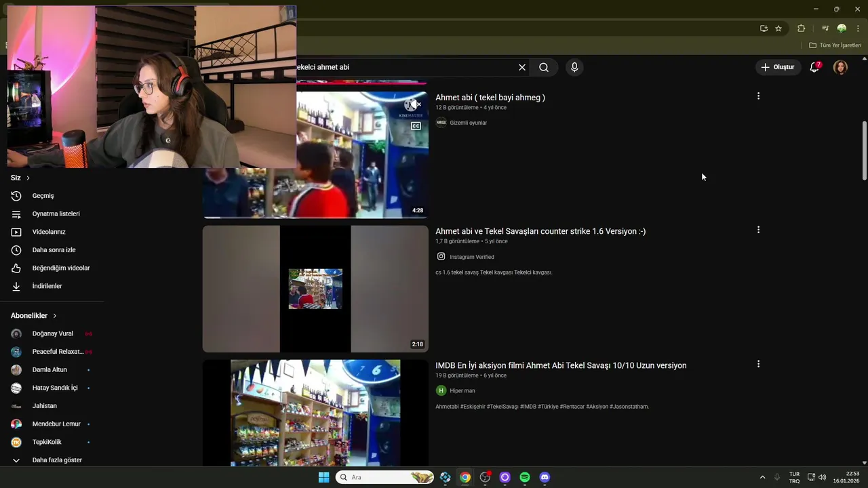Viewport: 868px width, 488px height.
Task: Switch the TUR TRQ input language
Action: pyautogui.click(x=794, y=477)
